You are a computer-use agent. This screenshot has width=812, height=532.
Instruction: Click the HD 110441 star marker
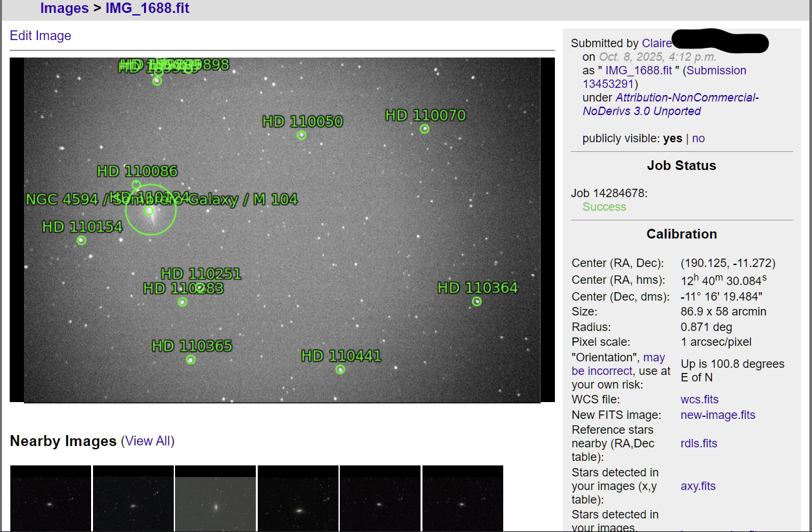340,369
